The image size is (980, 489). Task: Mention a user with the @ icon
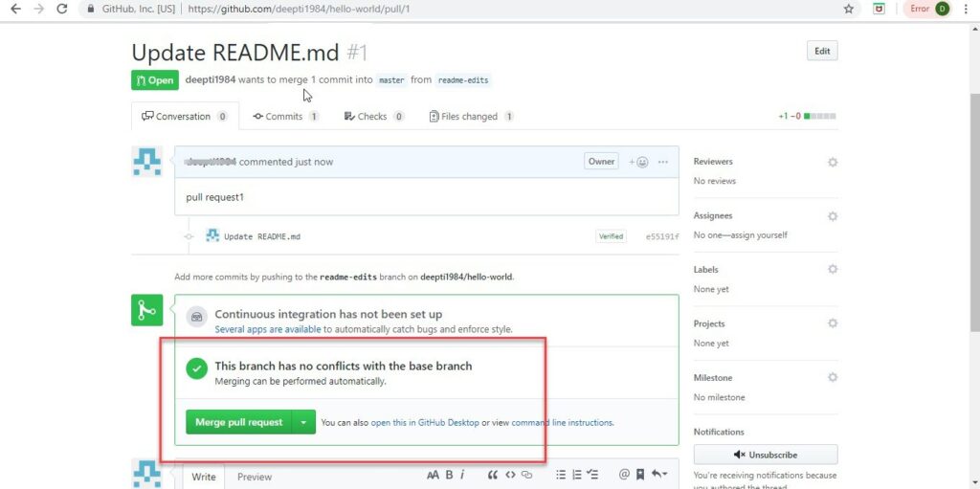click(x=624, y=475)
